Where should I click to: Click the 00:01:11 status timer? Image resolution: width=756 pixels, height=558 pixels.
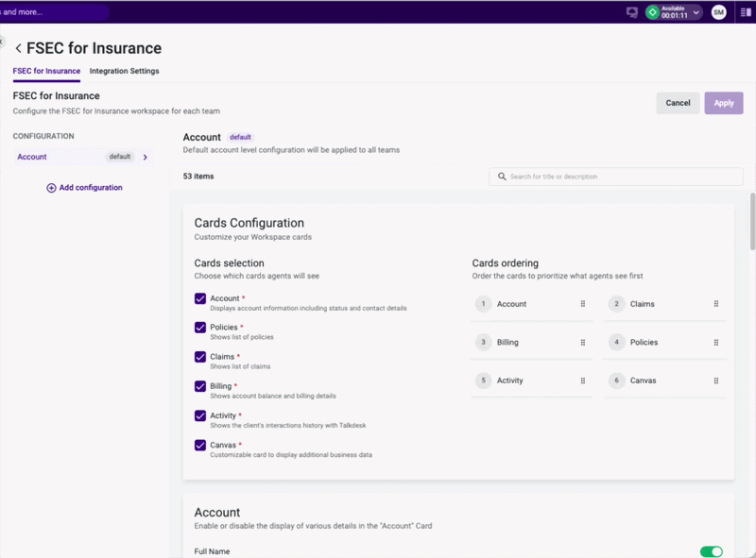click(674, 16)
